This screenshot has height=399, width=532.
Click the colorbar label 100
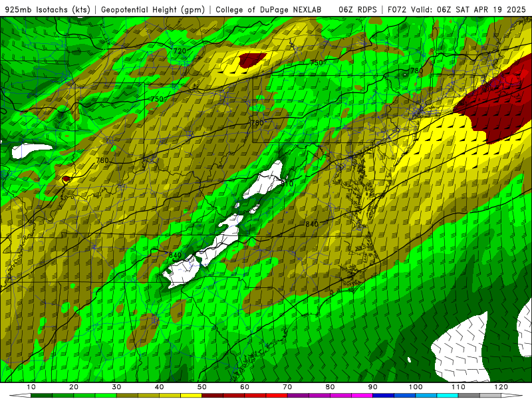coord(416,387)
